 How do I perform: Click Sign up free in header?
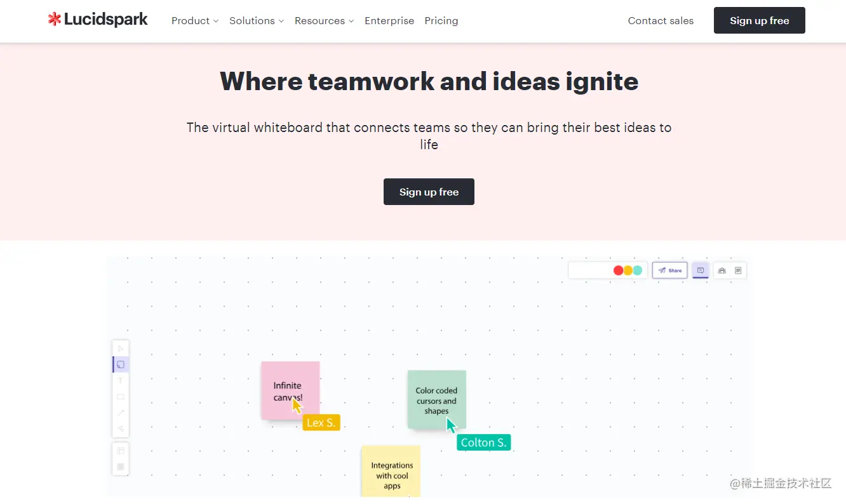(759, 20)
